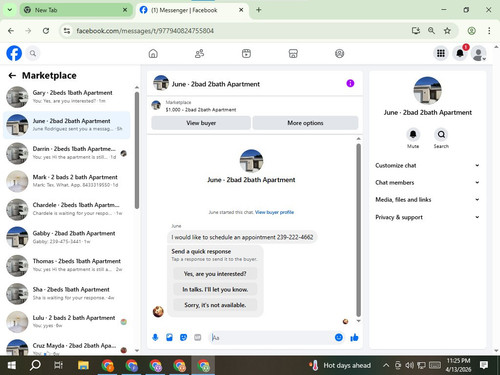The height and width of the screenshot is (375, 500).
Task: Send quick reply 'In talks. I'll let you know.'
Action: tap(215, 290)
